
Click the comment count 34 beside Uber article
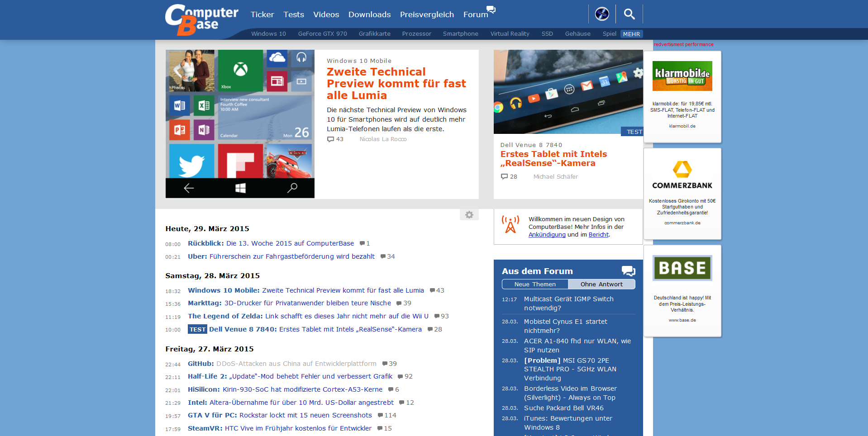[x=388, y=256]
